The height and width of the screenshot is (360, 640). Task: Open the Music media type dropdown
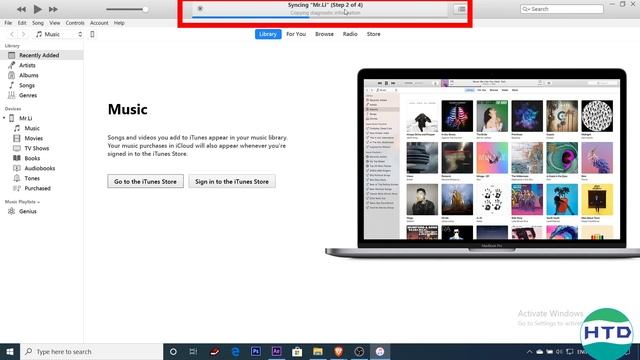pos(59,34)
